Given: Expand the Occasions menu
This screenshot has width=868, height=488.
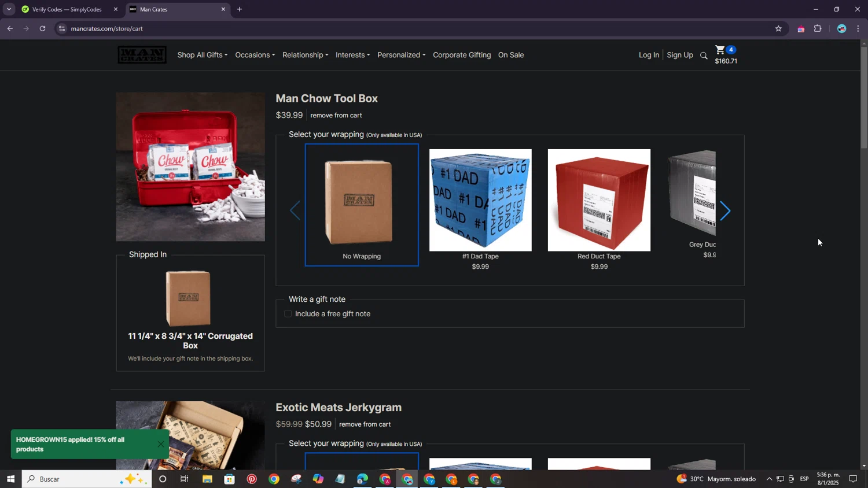Looking at the screenshot, I should (255, 55).
